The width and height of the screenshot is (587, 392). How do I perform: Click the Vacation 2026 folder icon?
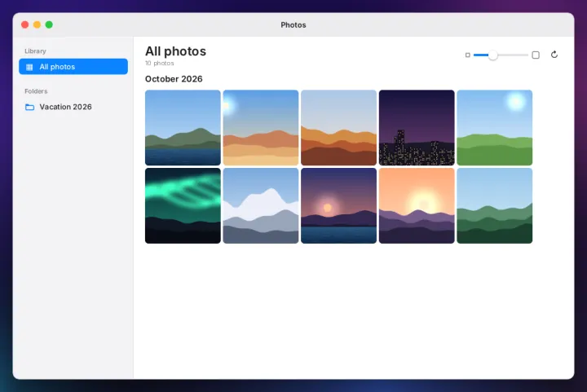[29, 107]
